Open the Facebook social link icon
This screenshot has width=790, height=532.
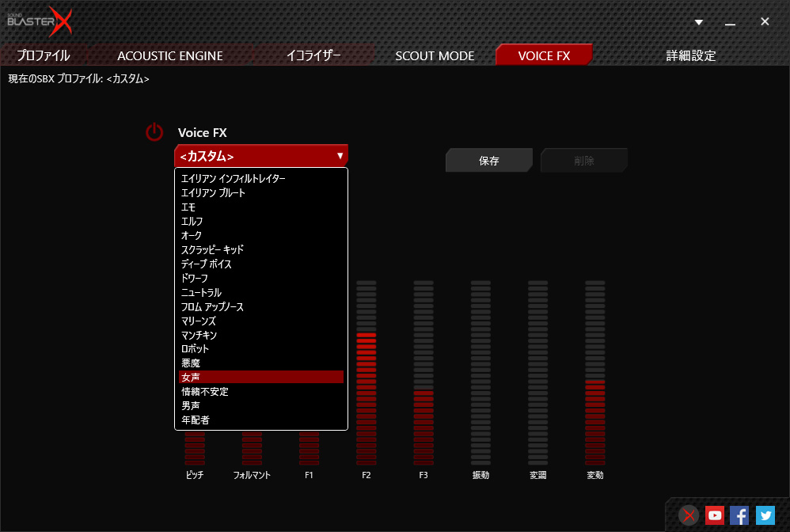(x=739, y=515)
